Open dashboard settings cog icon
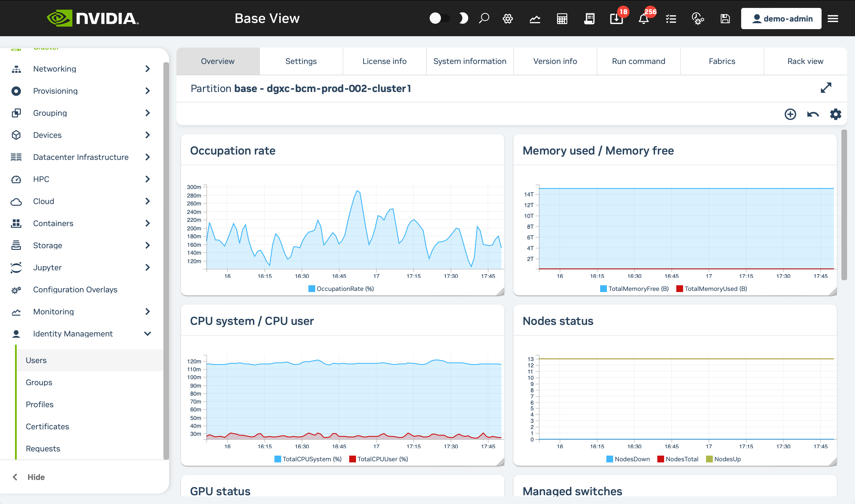The height and width of the screenshot is (504, 855). tap(836, 114)
